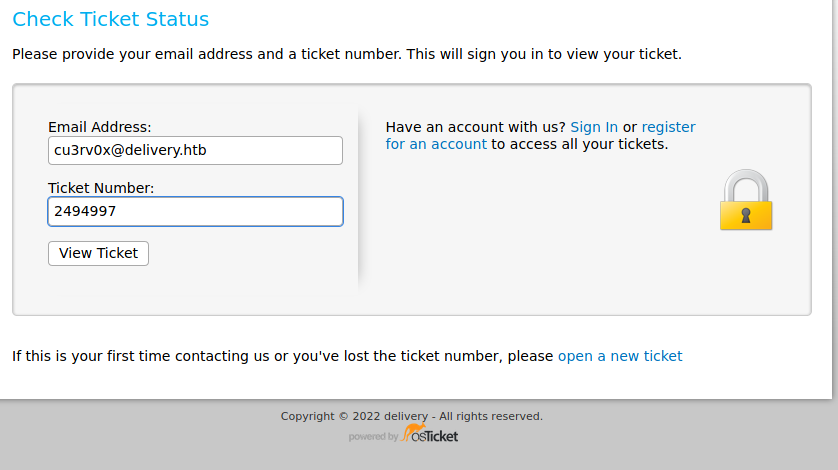Click the 'If this is your first time' text
Screen dimensions: 838x470
click(x=140, y=356)
